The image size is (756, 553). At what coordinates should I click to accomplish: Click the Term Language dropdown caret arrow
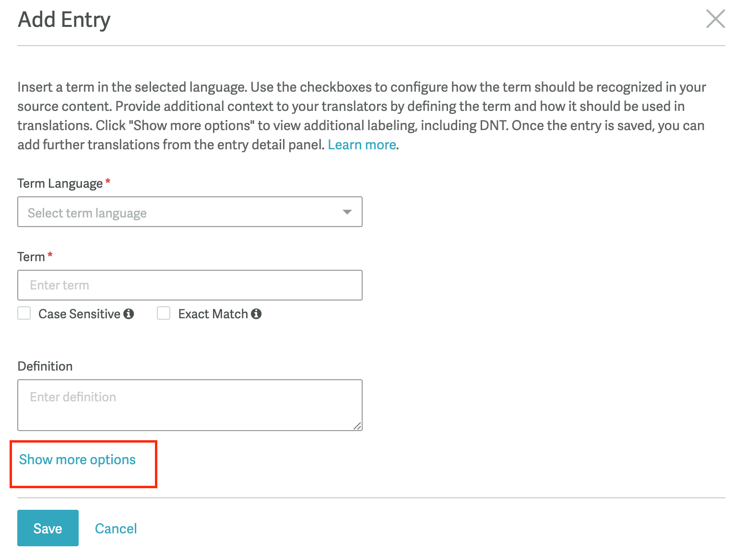[x=347, y=212]
